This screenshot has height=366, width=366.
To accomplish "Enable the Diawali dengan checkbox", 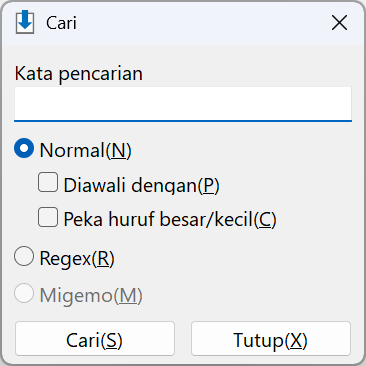I will (48, 182).
